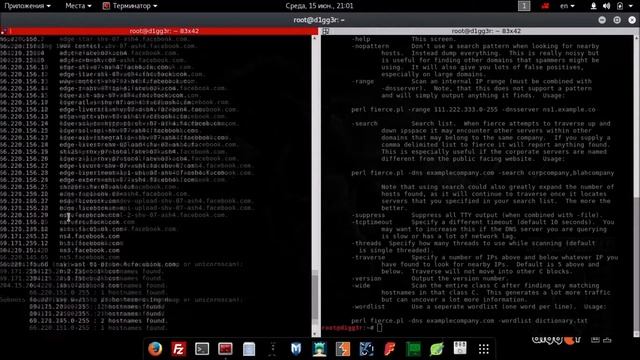Click the -suppress option text
This screenshot has width=640, height=360.
point(368,215)
